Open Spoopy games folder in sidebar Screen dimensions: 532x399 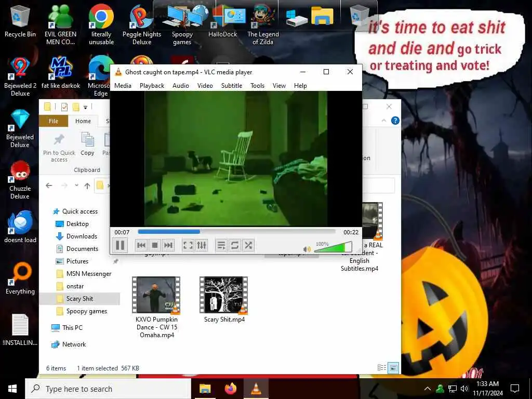[x=87, y=311]
